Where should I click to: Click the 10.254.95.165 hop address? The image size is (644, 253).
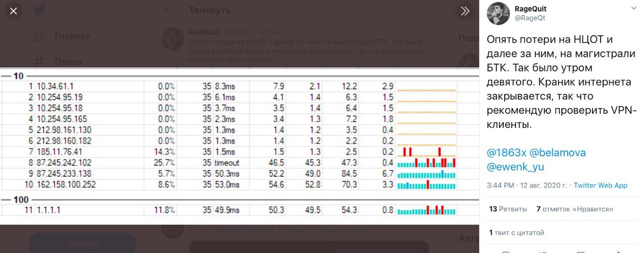coord(62,119)
